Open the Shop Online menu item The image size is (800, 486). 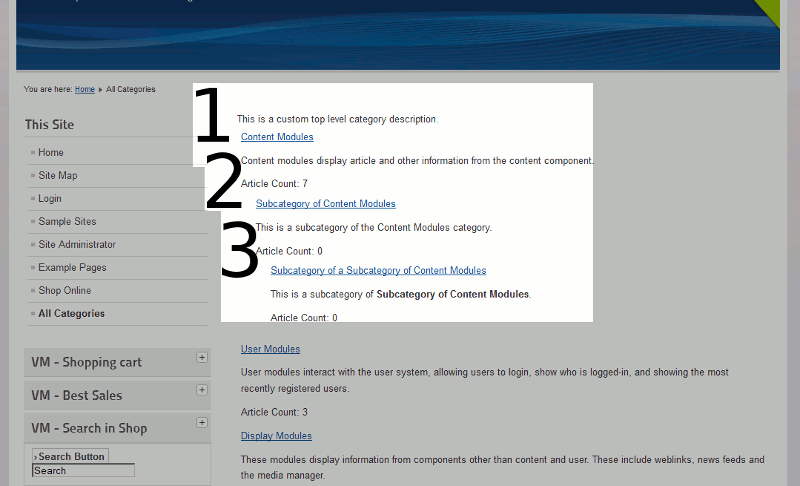[65, 290]
